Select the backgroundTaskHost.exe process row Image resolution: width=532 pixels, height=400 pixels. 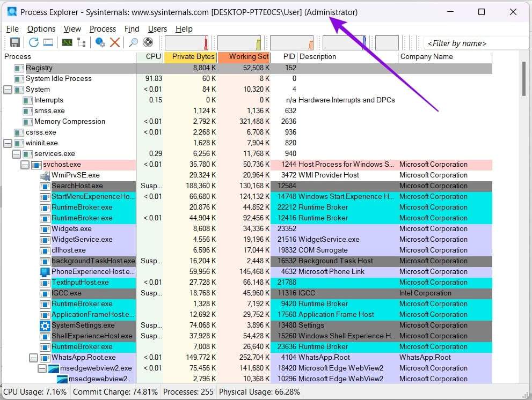tap(247, 261)
